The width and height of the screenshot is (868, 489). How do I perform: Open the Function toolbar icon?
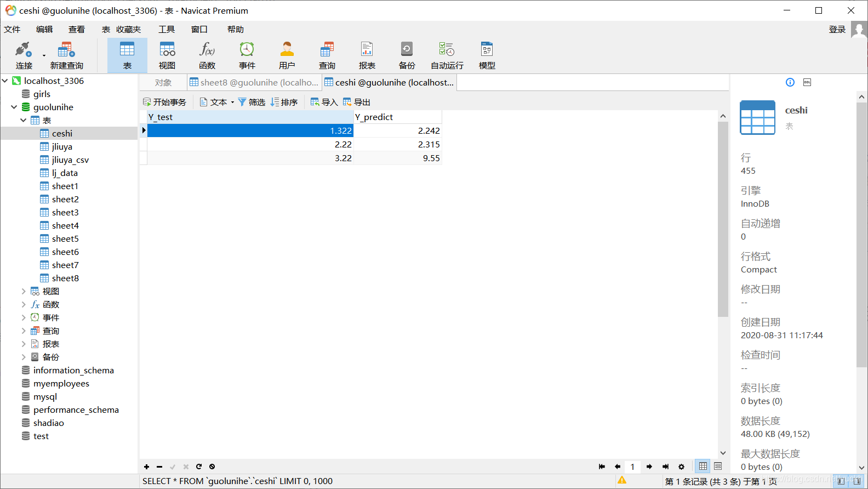[207, 55]
